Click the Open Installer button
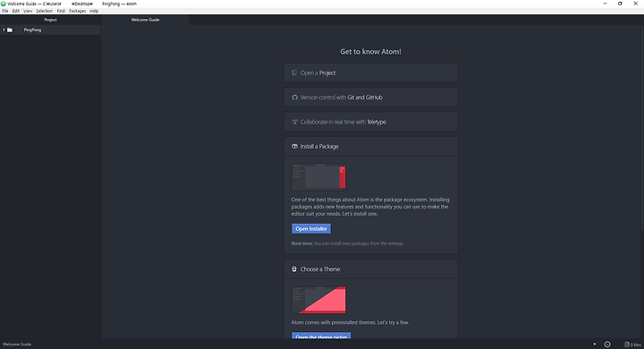This screenshot has width=644, height=349. tap(311, 228)
